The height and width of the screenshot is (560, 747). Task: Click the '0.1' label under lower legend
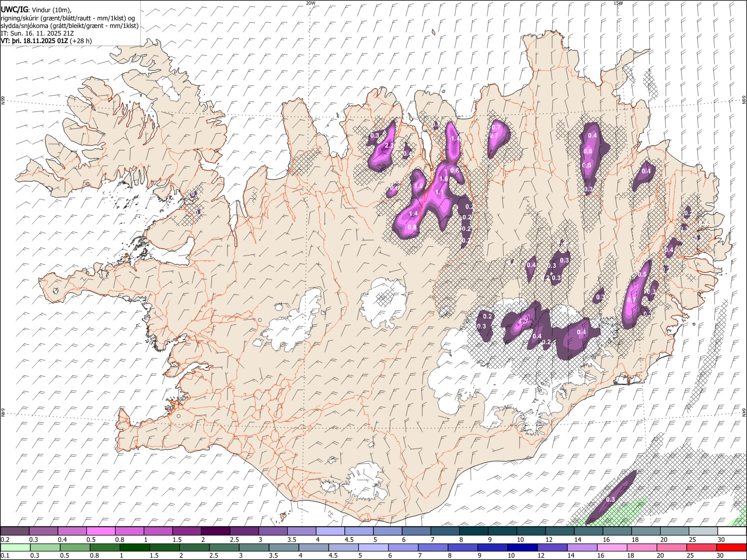click(x=4, y=555)
